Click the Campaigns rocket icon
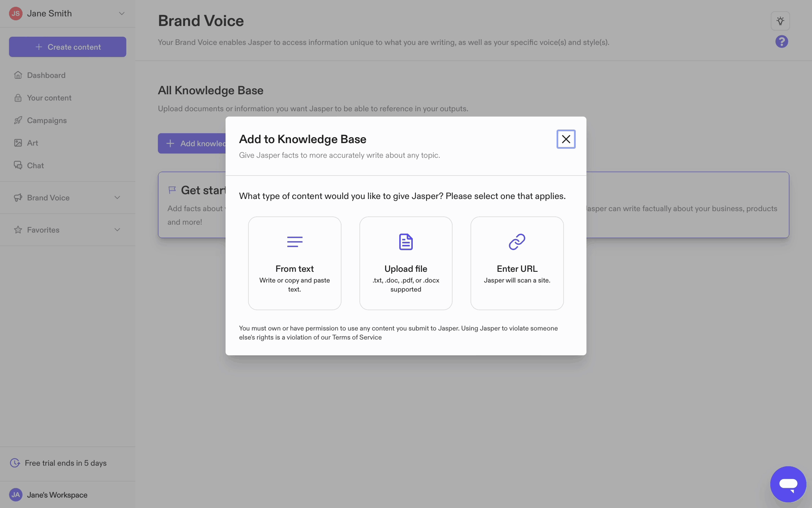This screenshot has height=508, width=812. 18,120
